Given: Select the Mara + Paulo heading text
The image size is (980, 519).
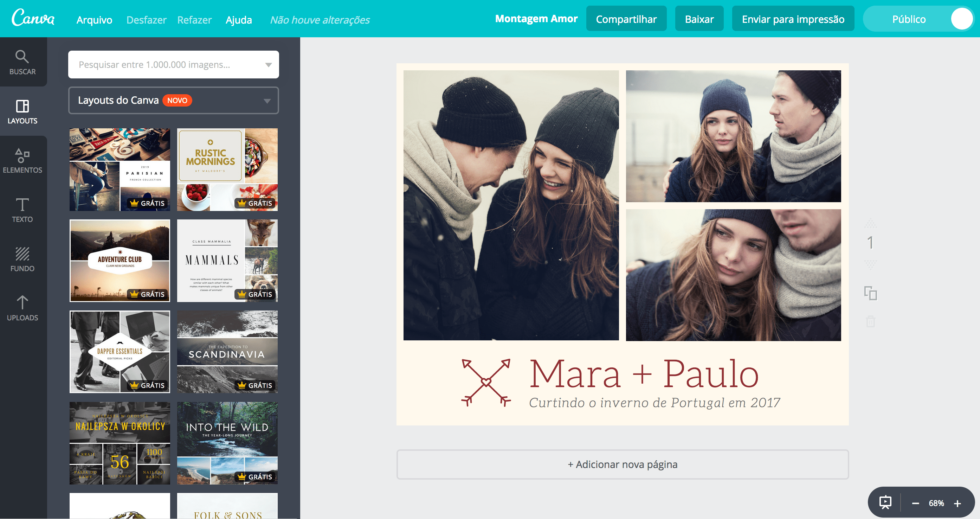Looking at the screenshot, I should tap(644, 374).
